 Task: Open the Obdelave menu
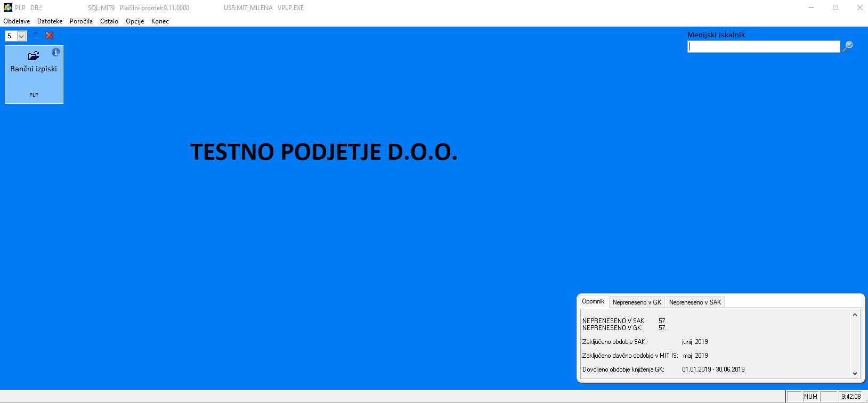(17, 21)
